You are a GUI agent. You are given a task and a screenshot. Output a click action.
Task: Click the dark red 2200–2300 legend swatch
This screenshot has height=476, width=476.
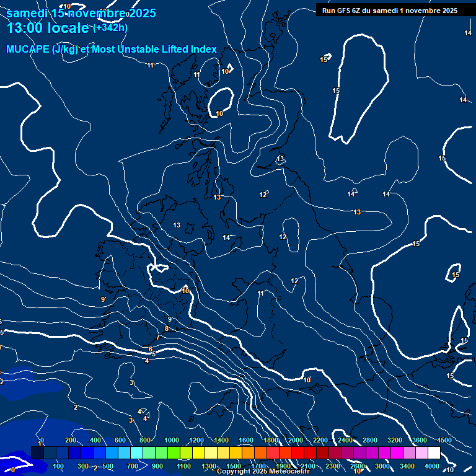point(322,452)
